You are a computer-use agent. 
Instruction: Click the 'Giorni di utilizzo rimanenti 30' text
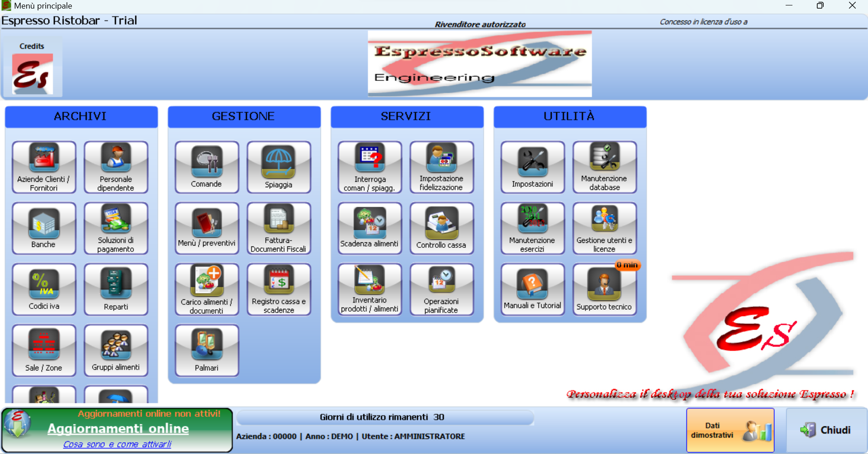(x=382, y=417)
